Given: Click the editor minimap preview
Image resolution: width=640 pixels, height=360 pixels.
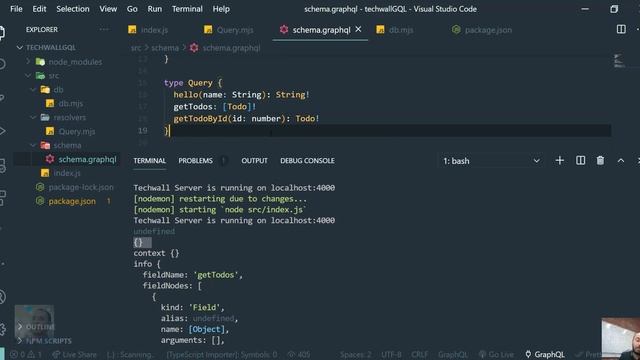Looking at the screenshot, I should [x=619, y=61].
